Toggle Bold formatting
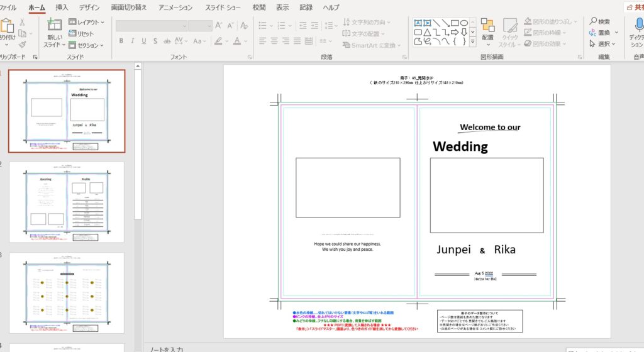This screenshot has width=644, height=352. pos(121,41)
